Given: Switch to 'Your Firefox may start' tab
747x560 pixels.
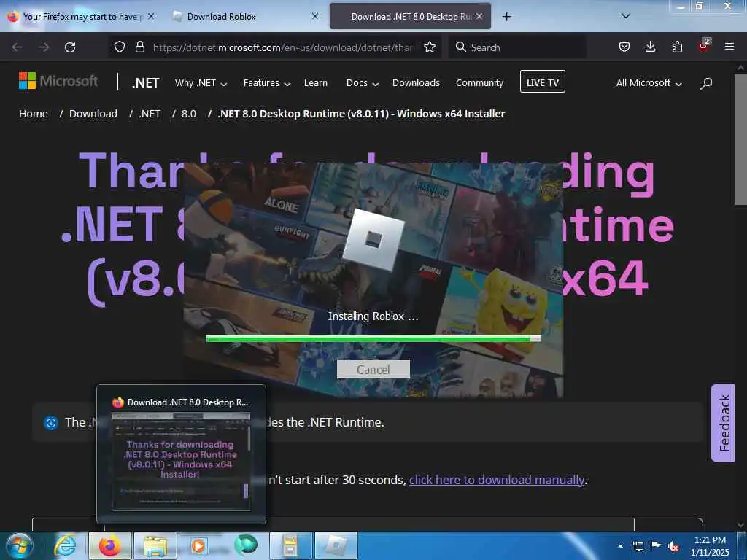Looking at the screenshot, I should click(81, 17).
